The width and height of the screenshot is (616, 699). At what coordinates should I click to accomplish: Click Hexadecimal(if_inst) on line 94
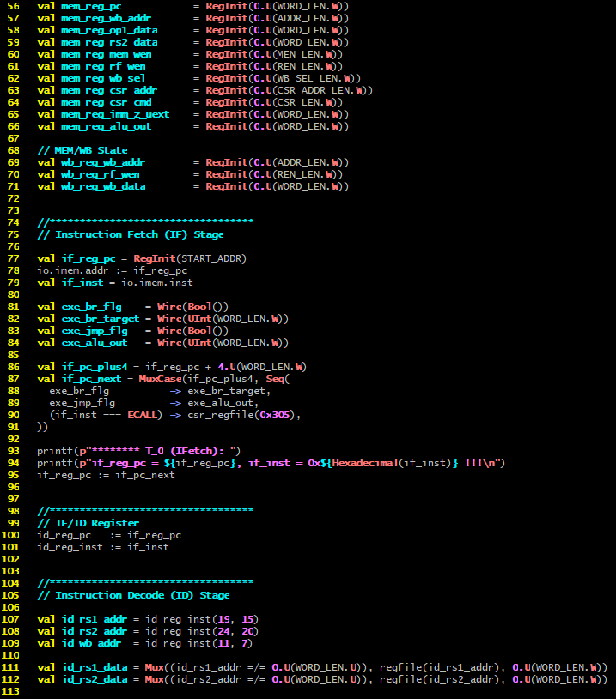point(392,464)
